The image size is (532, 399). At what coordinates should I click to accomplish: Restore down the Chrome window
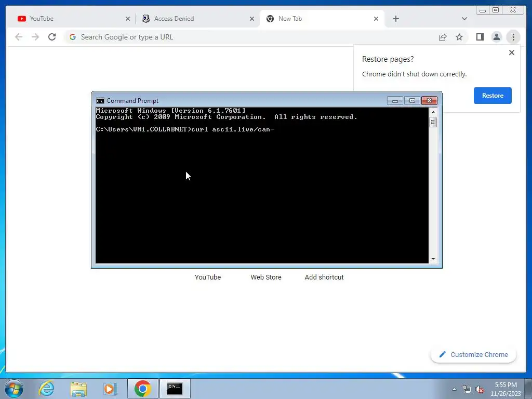495,10
